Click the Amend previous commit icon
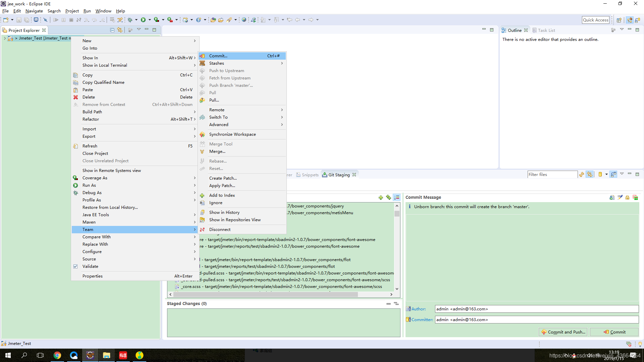 [612, 197]
